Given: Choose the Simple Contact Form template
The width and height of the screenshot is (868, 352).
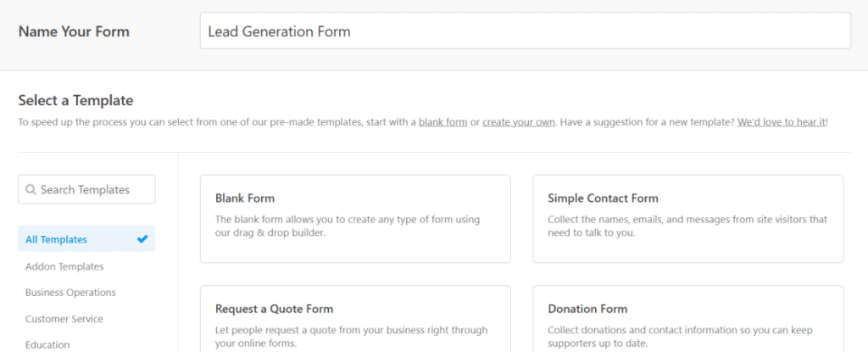Looking at the screenshot, I should (x=688, y=219).
